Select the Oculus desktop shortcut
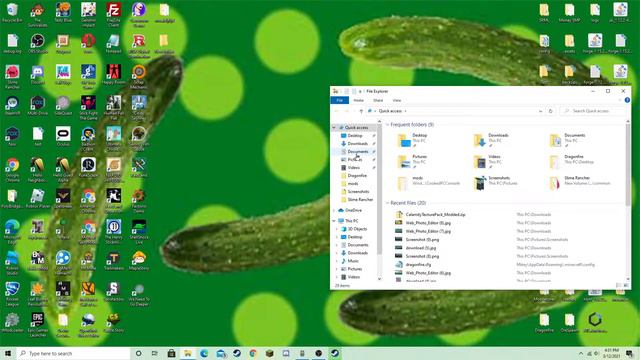Screen dimensions: 640x360 click(63, 137)
